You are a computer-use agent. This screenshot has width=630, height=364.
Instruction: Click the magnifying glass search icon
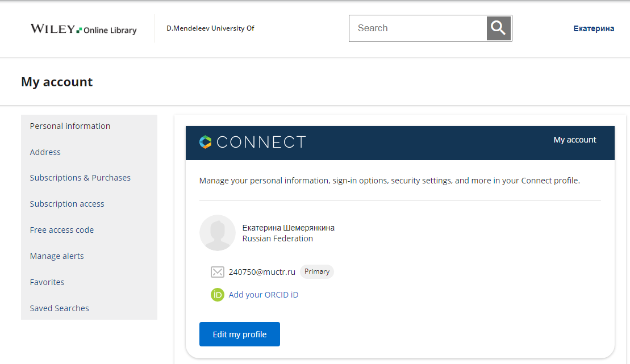498,28
